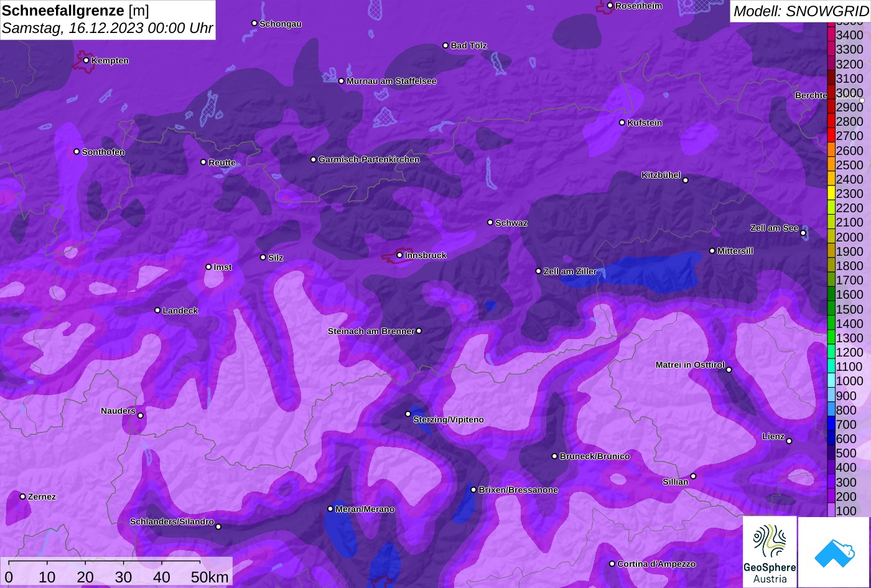Select the Steinach am Brenner marker
This screenshot has width=871, height=588.
tap(419, 331)
